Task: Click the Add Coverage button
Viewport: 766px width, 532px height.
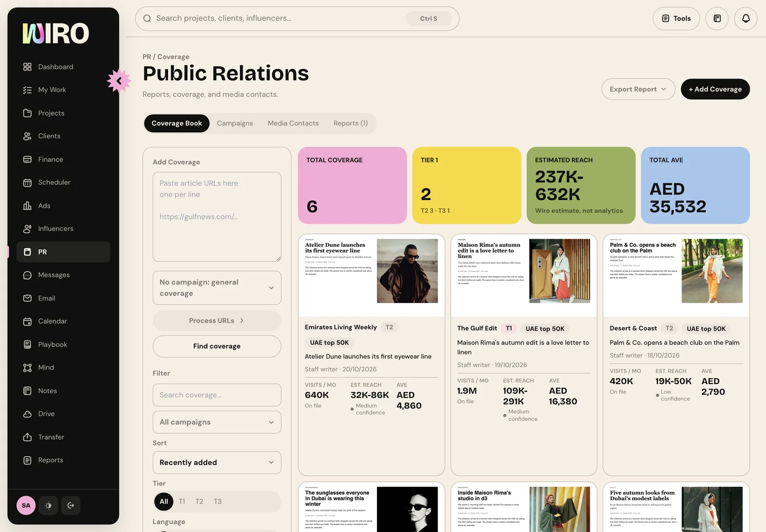Action: pyautogui.click(x=715, y=89)
